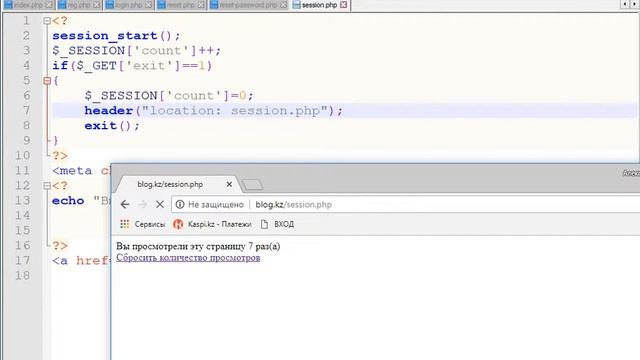Click the browser Forward arrow
Image resolution: width=640 pixels, height=360 pixels.
pyautogui.click(x=142, y=204)
